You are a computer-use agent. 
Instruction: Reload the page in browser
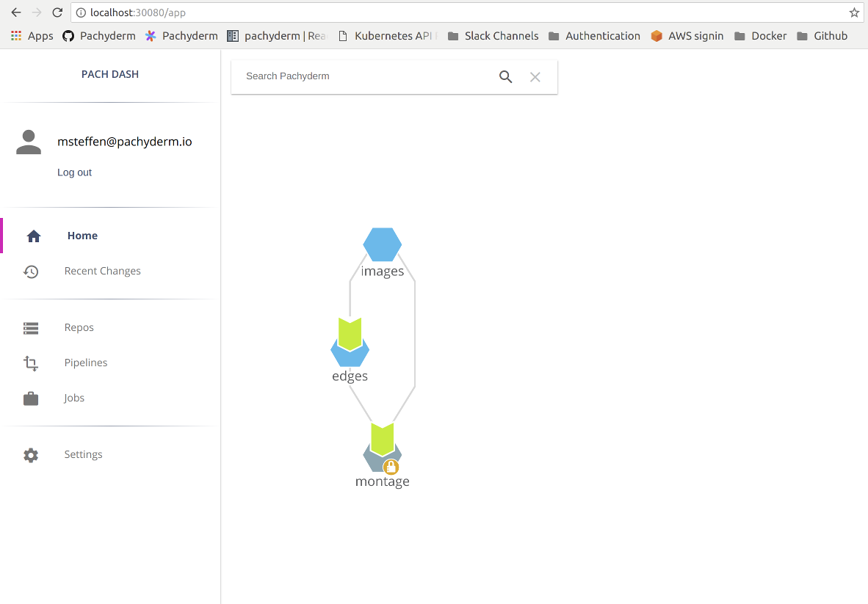click(x=57, y=12)
